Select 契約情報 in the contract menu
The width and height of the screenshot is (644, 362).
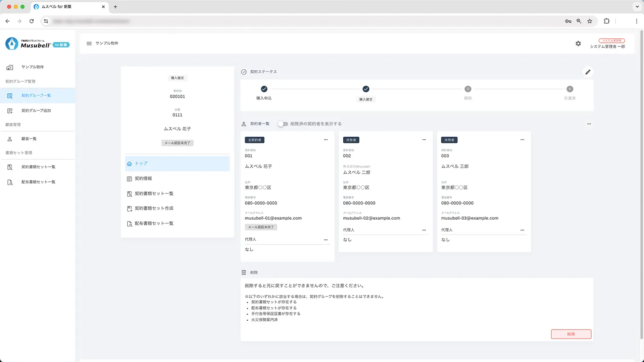(144, 178)
